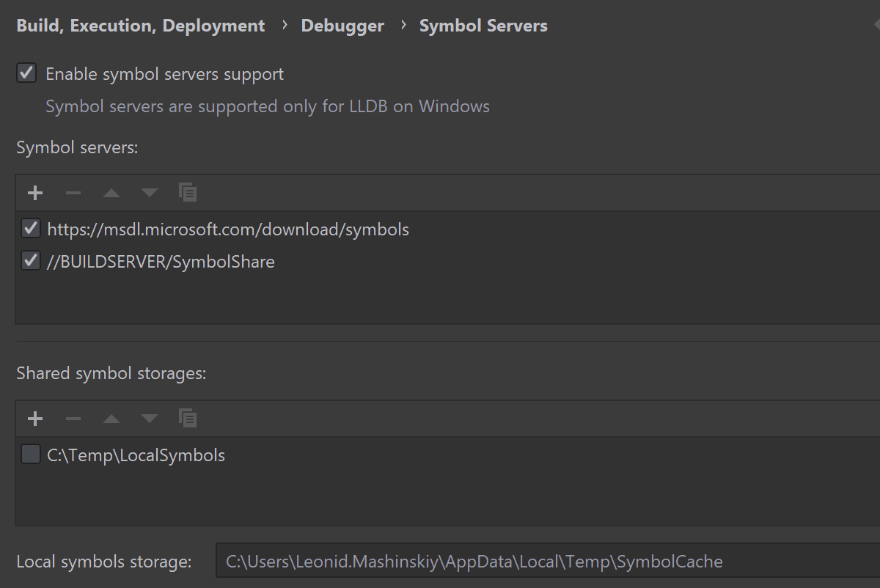Uncheck the BUILDSERVER SymbolShare server
This screenshot has height=588, width=880.
click(31, 261)
